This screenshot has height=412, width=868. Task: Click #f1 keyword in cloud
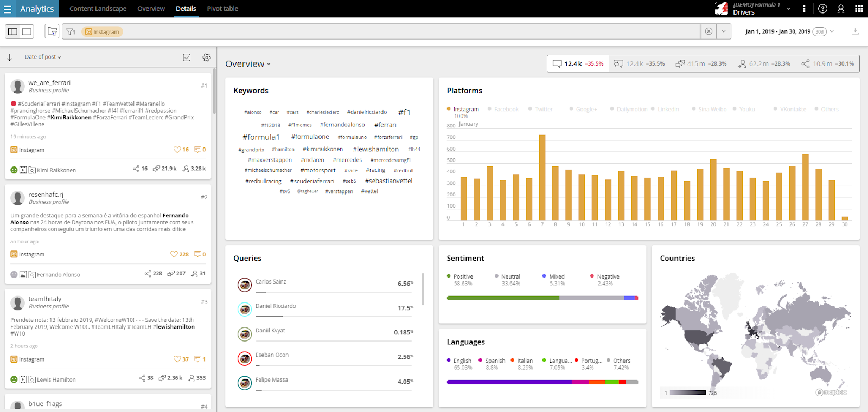tap(404, 112)
